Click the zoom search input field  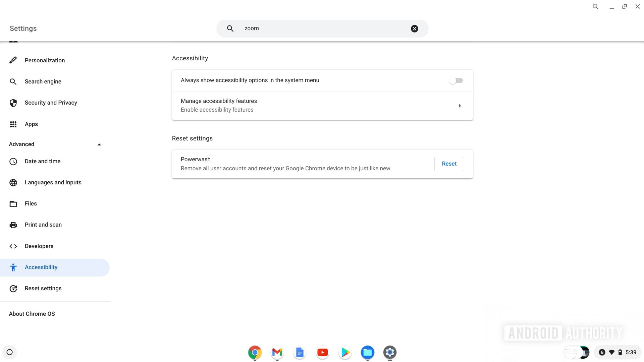(322, 28)
